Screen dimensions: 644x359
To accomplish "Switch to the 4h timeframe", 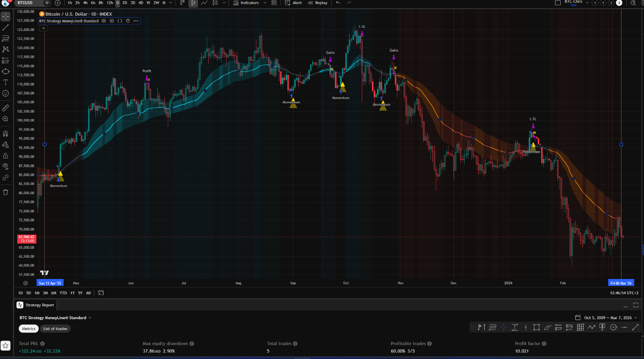I will 85,3.
